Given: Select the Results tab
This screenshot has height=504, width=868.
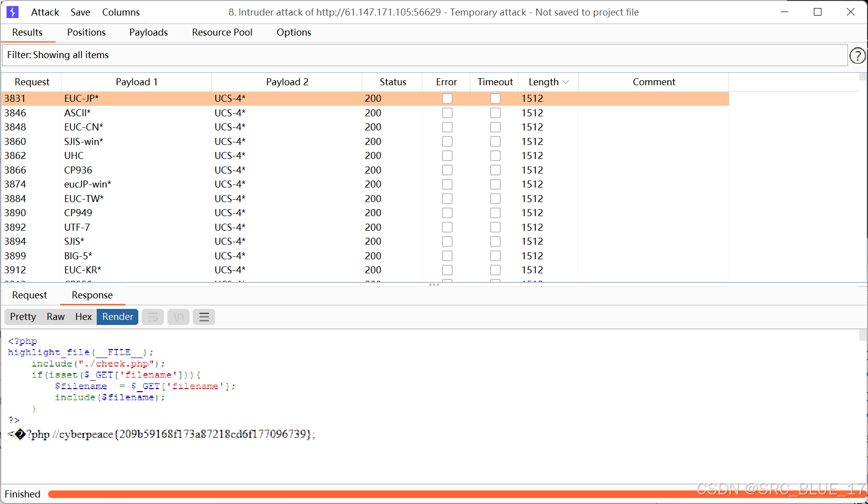Looking at the screenshot, I should pyautogui.click(x=28, y=33).
